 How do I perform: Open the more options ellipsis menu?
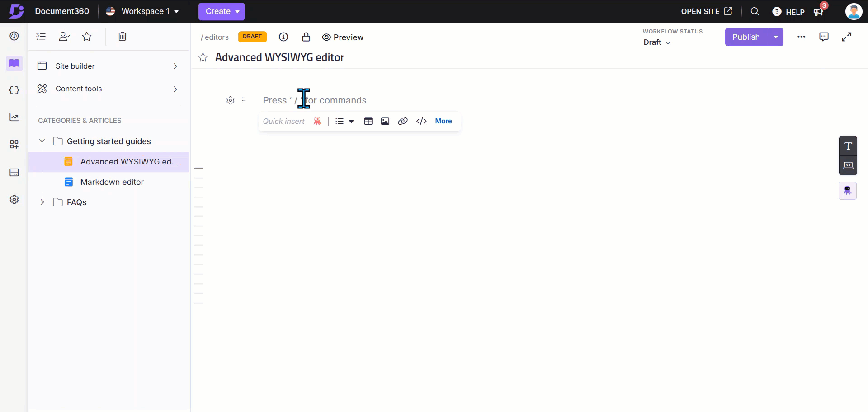pyautogui.click(x=802, y=37)
